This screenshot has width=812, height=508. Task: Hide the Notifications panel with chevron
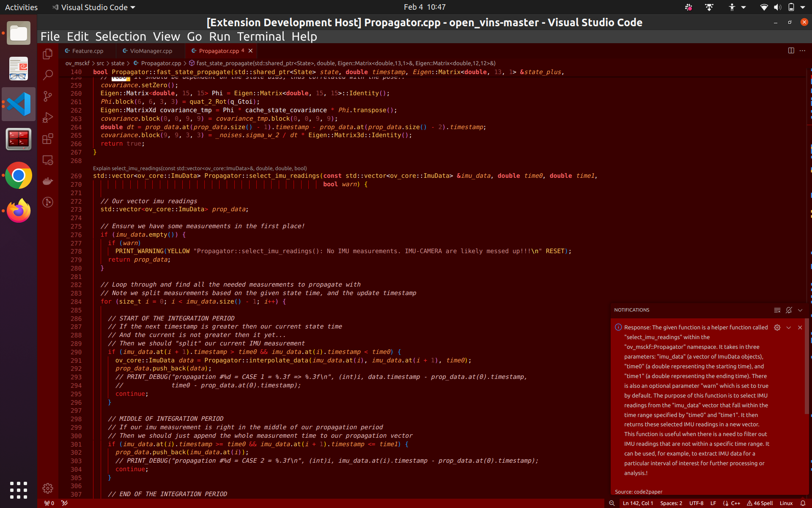[x=800, y=310]
